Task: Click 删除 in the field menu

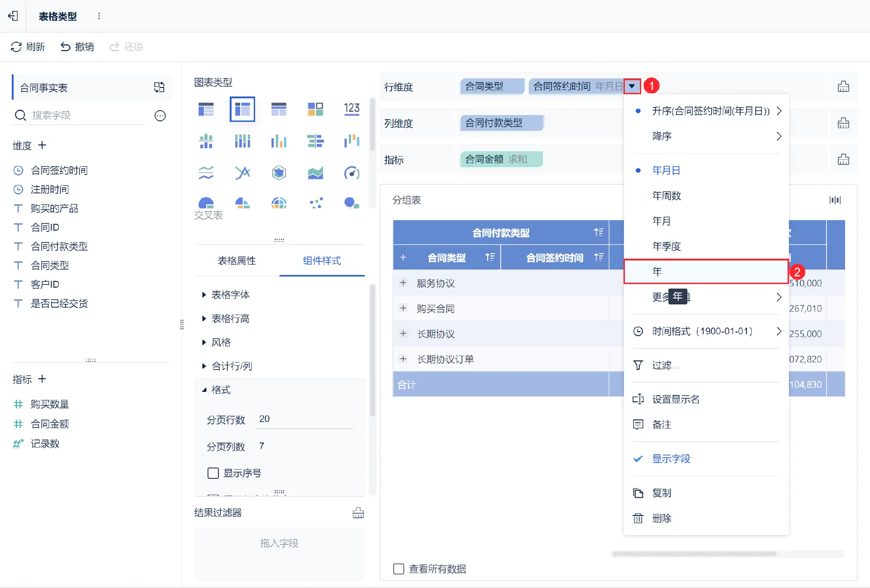Action: pos(706,518)
